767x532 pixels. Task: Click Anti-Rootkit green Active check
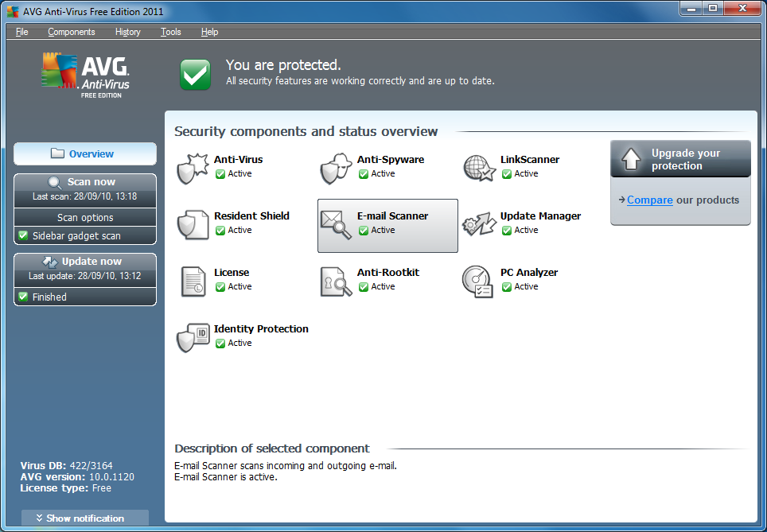coord(364,286)
